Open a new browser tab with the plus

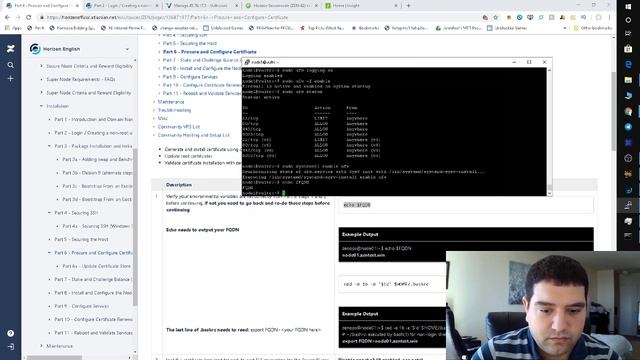pyautogui.click(x=408, y=6)
